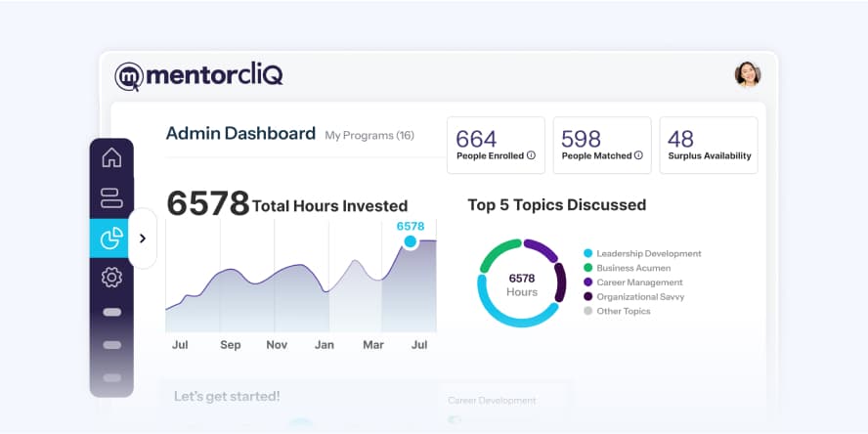This screenshot has height=434, width=868.
Task: Open the user profile avatar
Action: click(747, 74)
